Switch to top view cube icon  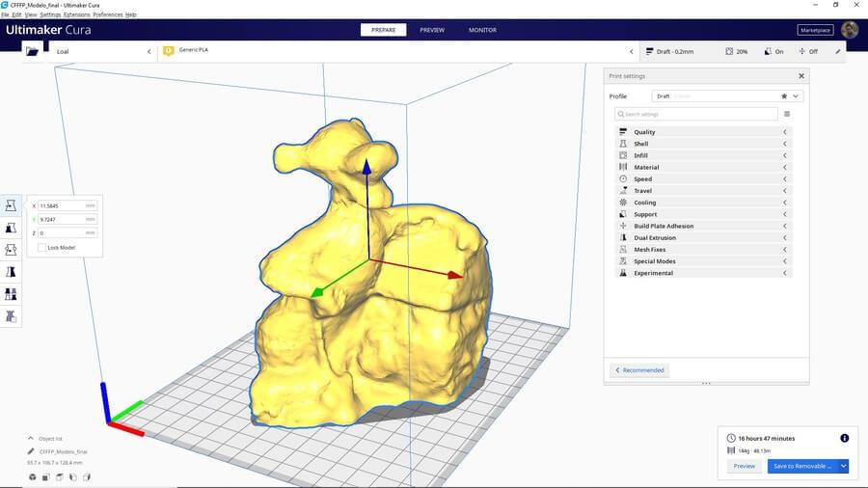pos(59,477)
